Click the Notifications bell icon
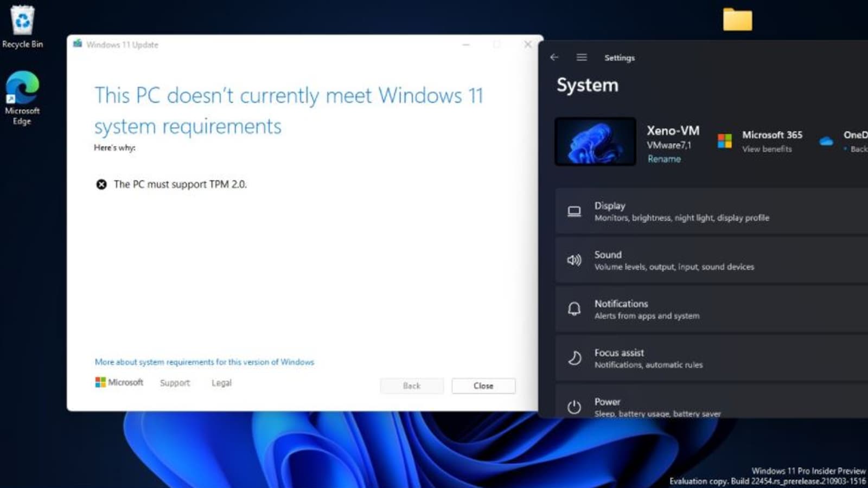 (x=574, y=309)
